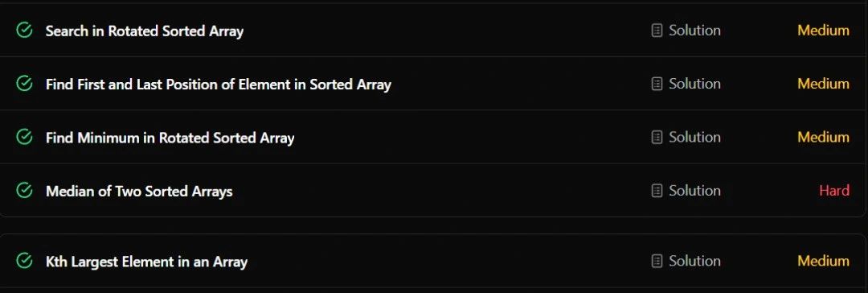This screenshot has width=868, height=293.
Task: Click the green checkmark beside Search in Rotated Sorted Array
Action: [24, 31]
